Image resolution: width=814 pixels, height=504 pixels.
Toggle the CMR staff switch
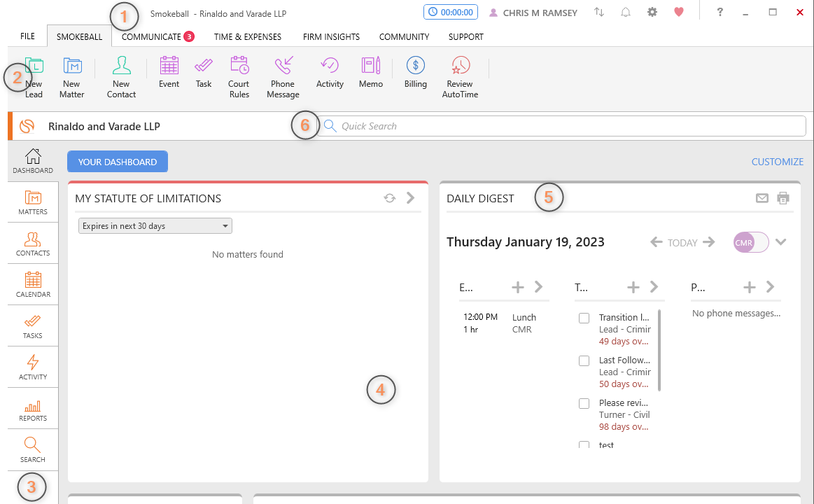tap(751, 242)
